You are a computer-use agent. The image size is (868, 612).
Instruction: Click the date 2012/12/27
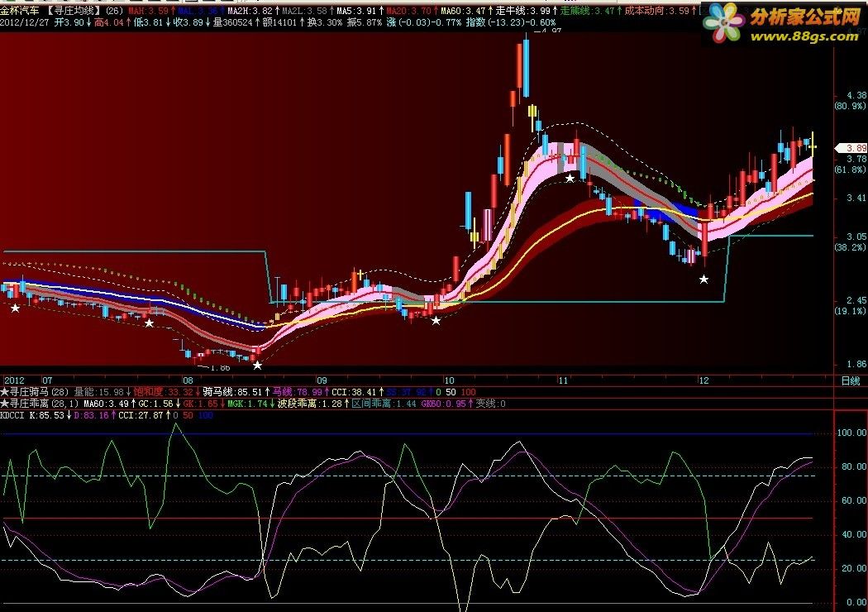[x=24, y=22]
